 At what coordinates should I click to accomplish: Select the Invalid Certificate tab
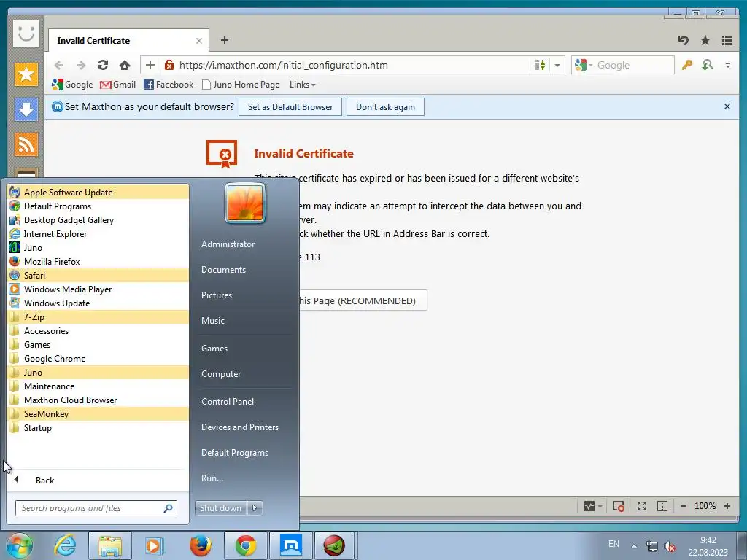pos(128,41)
